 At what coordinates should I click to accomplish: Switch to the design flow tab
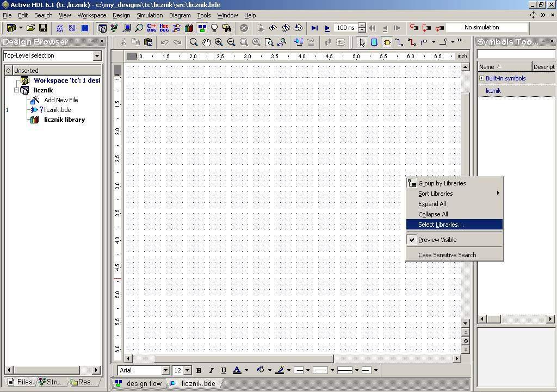[x=139, y=383]
